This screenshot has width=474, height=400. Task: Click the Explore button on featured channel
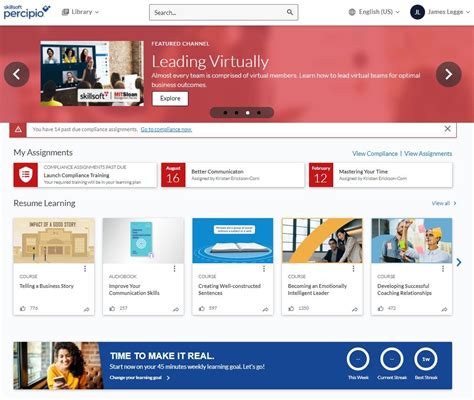[170, 99]
